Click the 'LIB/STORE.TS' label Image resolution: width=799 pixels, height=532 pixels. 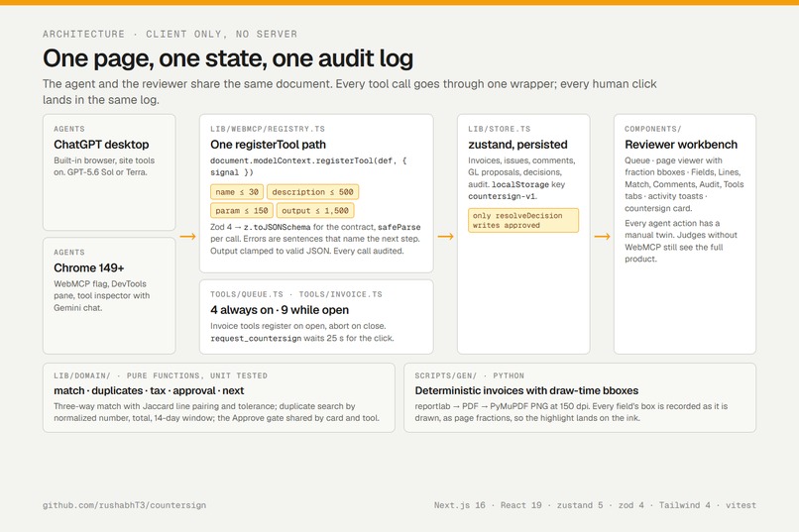coord(500,129)
